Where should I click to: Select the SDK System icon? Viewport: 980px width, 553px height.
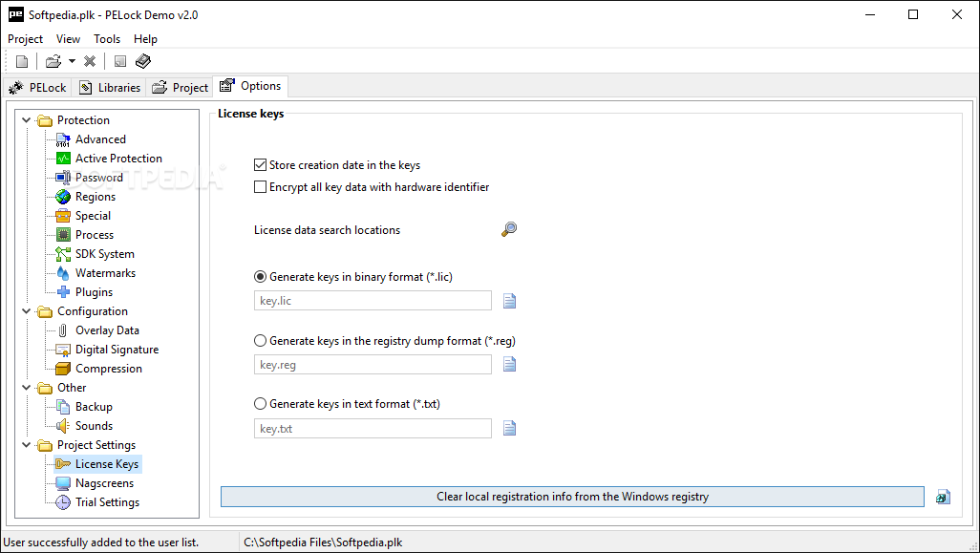click(63, 254)
